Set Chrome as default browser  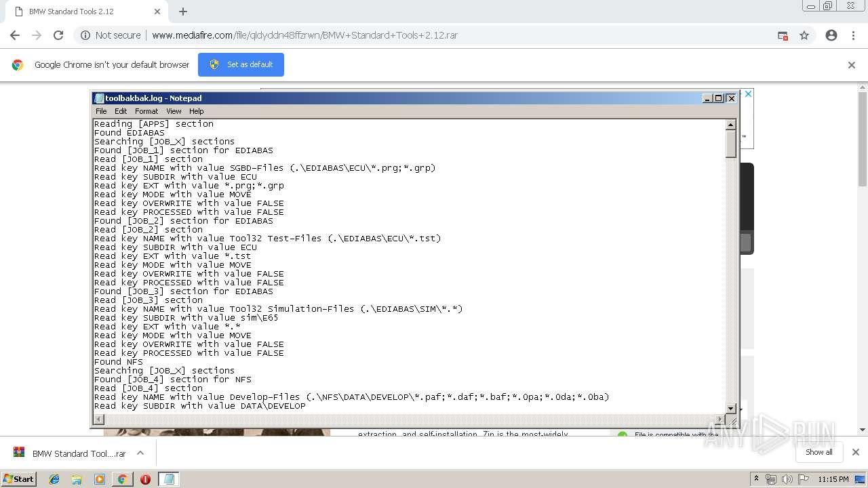point(241,64)
